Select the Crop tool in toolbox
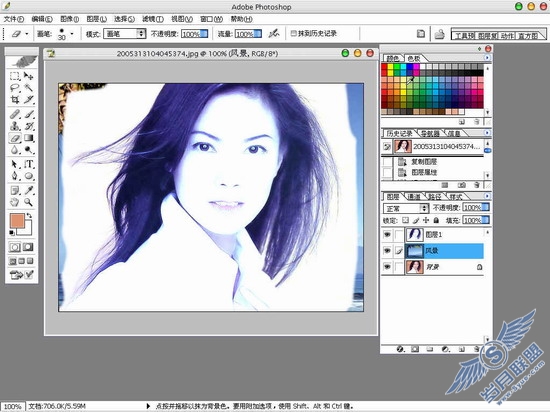Image resolution: width=550 pixels, height=412 pixels. tap(15, 100)
